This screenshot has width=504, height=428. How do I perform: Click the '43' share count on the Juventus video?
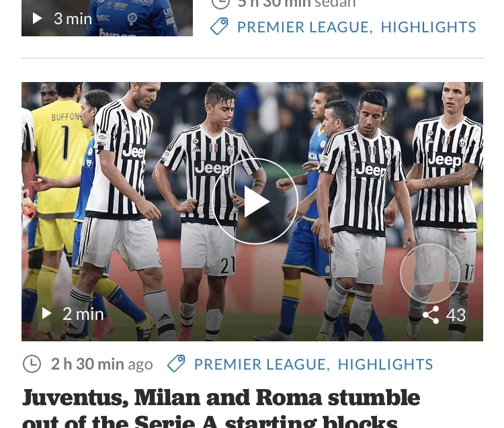click(456, 315)
